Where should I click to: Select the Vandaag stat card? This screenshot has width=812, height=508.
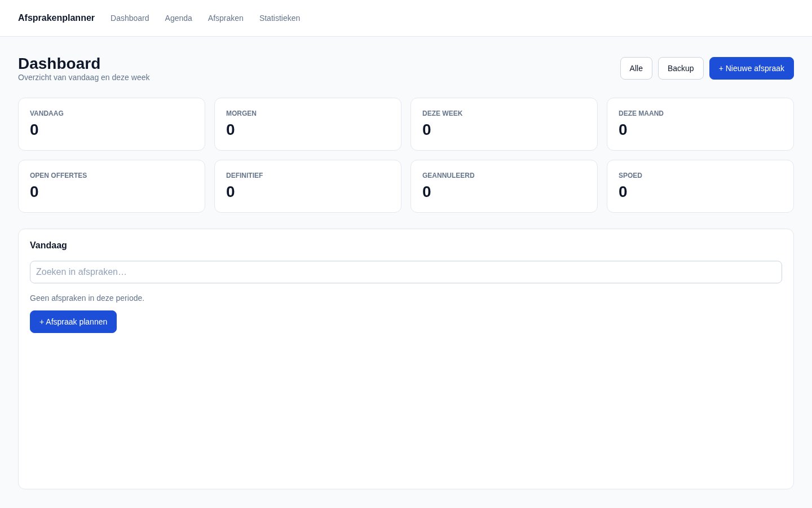point(112,124)
